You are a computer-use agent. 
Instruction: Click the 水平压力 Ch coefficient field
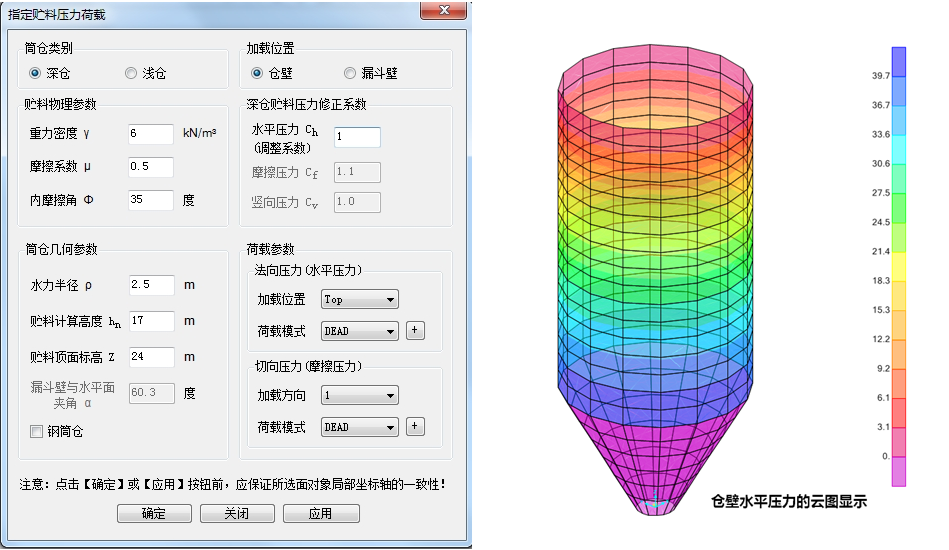(357, 137)
